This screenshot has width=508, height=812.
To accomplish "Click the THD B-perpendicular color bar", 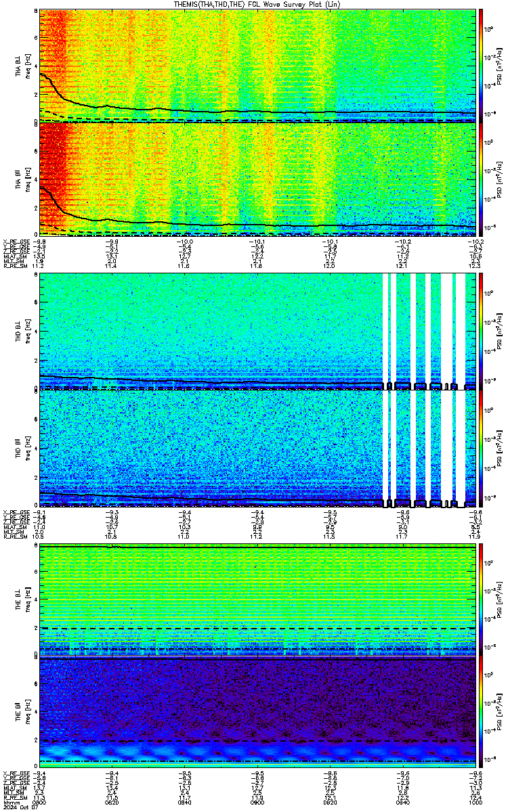I will coord(481,332).
